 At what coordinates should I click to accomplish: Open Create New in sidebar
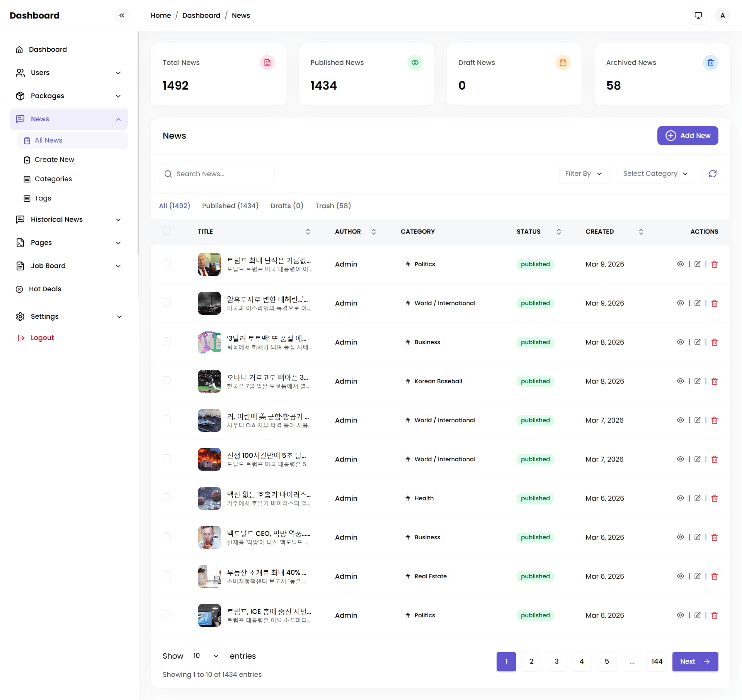click(x=73, y=160)
